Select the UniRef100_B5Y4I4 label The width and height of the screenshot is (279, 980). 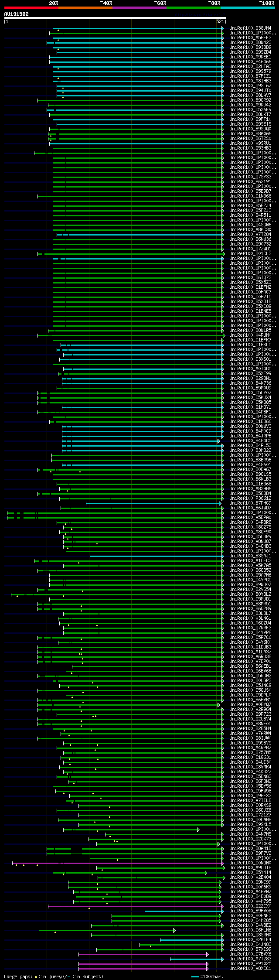250,873
